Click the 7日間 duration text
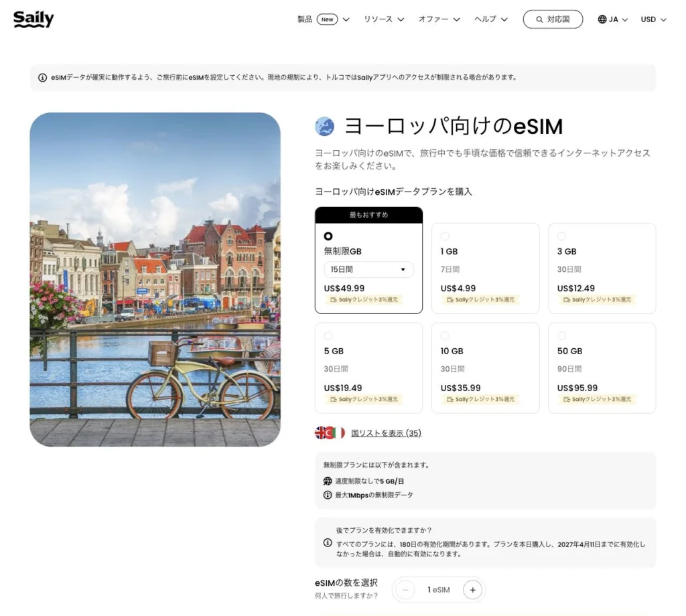The image size is (686, 616). 450,269
